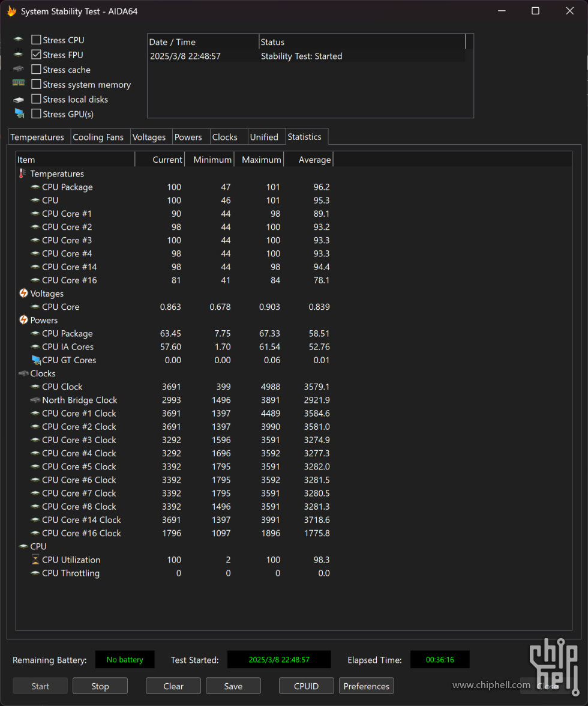Click the Maximum column header
This screenshot has width=588, height=706.
coord(259,160)
